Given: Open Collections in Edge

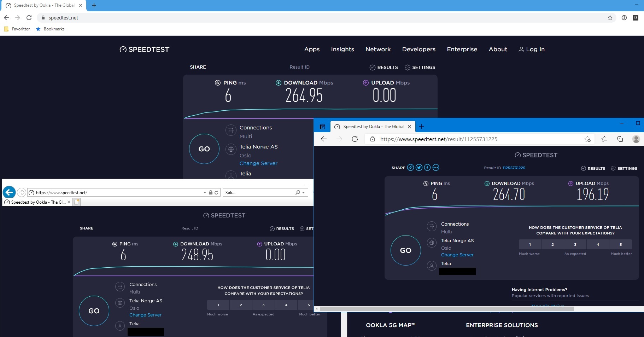Looking at the screenshot, I should click(620, 139).
